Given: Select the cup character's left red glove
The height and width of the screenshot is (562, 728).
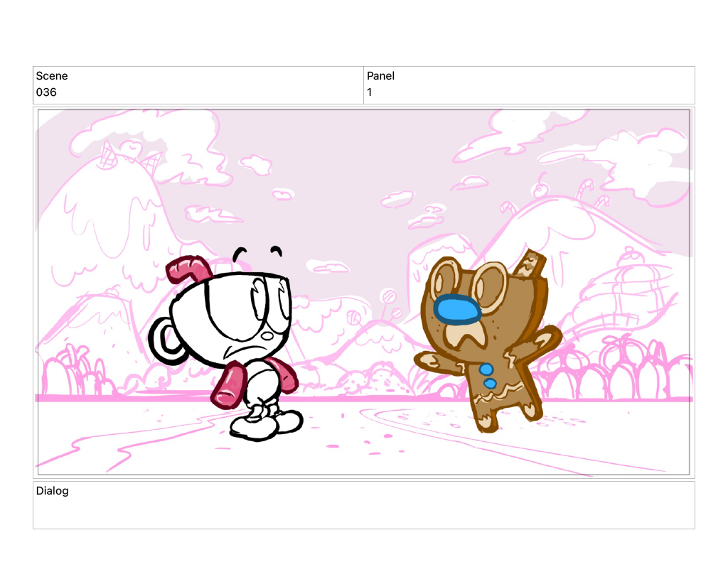Looking at the screenshot, I should click(x=229, y=382).
